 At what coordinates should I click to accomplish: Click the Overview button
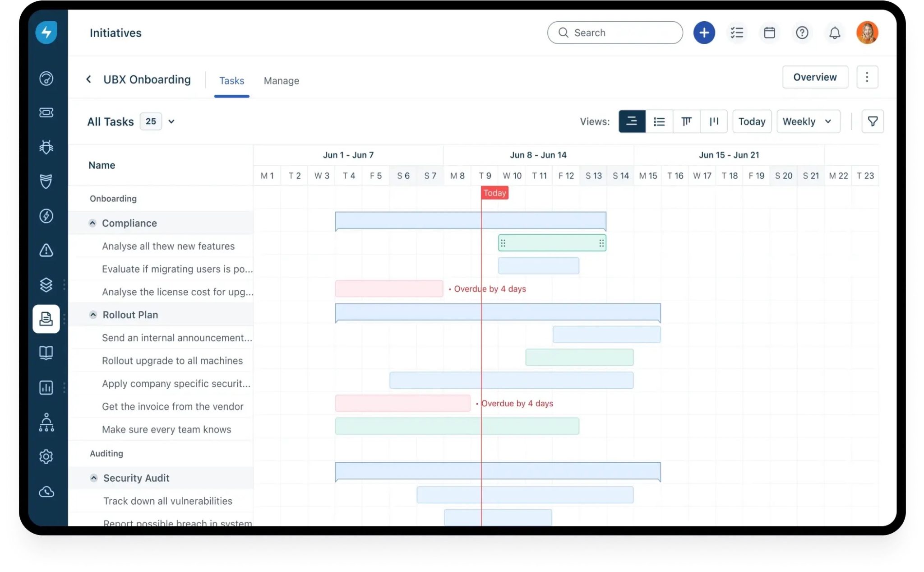pos(815,77)
